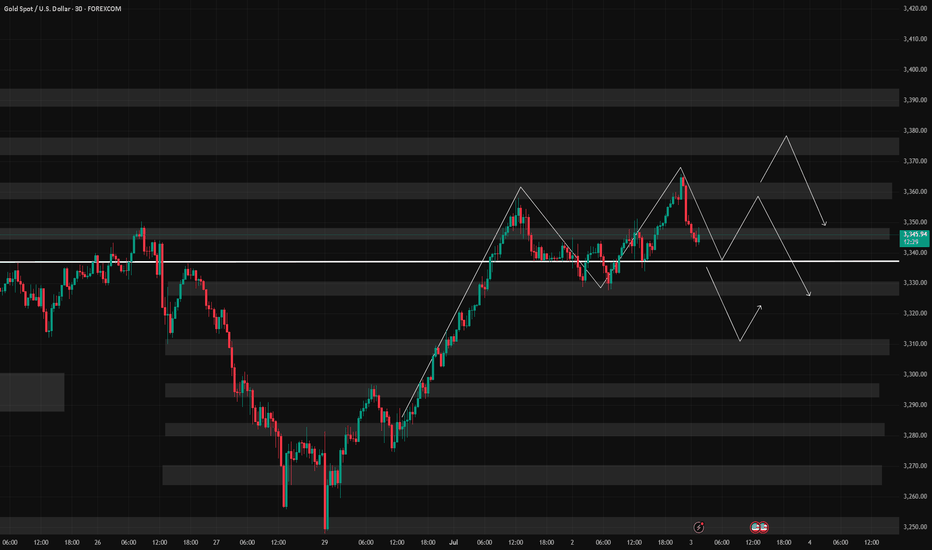Viewport: 932px width, 550px height.
Task: Click the 4 date label on the time axis
Action: tap(810, 542)
